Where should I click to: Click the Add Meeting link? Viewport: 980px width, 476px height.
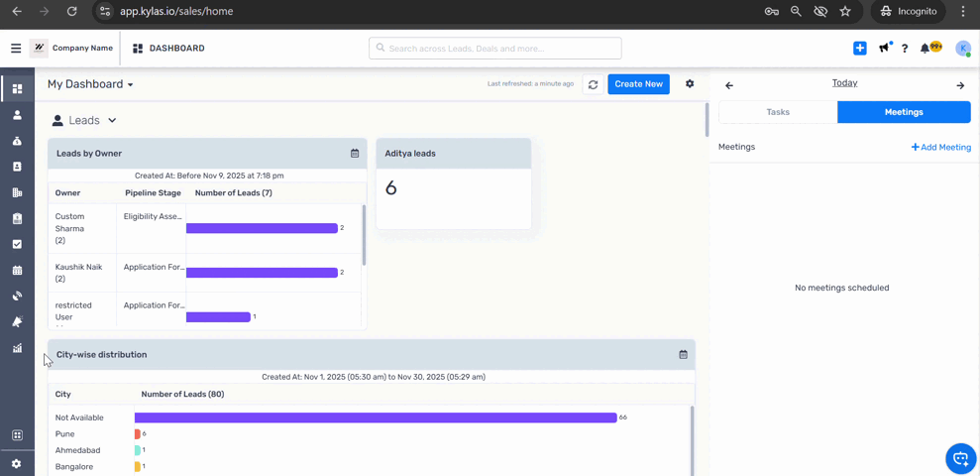940,147
